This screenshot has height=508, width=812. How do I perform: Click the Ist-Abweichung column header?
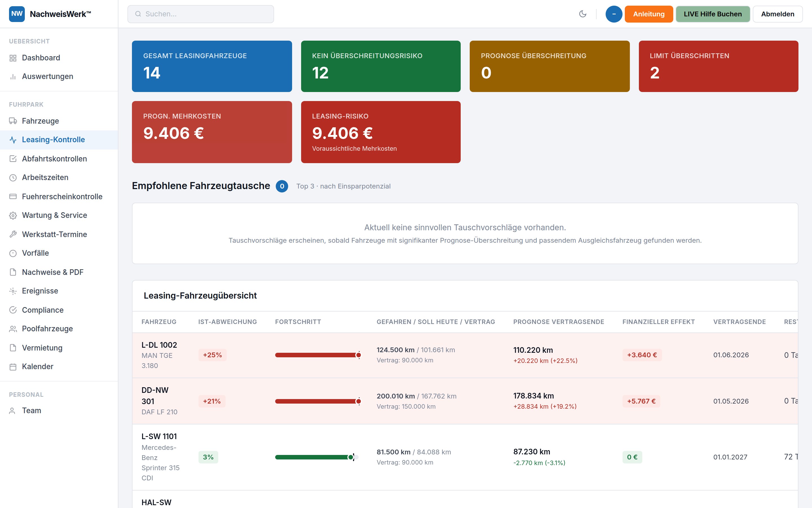[x=228, y=322]
